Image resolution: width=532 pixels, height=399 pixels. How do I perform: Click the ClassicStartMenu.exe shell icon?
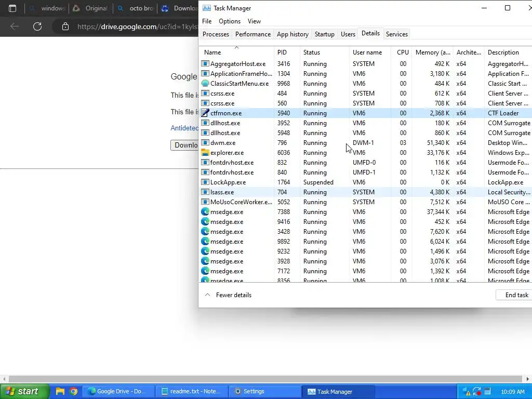[x=205, y=84]
